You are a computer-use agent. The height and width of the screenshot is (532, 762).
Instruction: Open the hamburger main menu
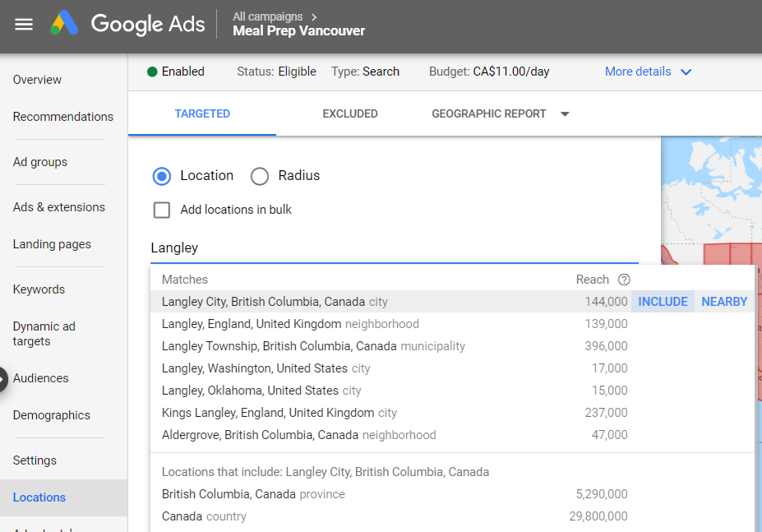pyautogui.click(x=24, y=24)
